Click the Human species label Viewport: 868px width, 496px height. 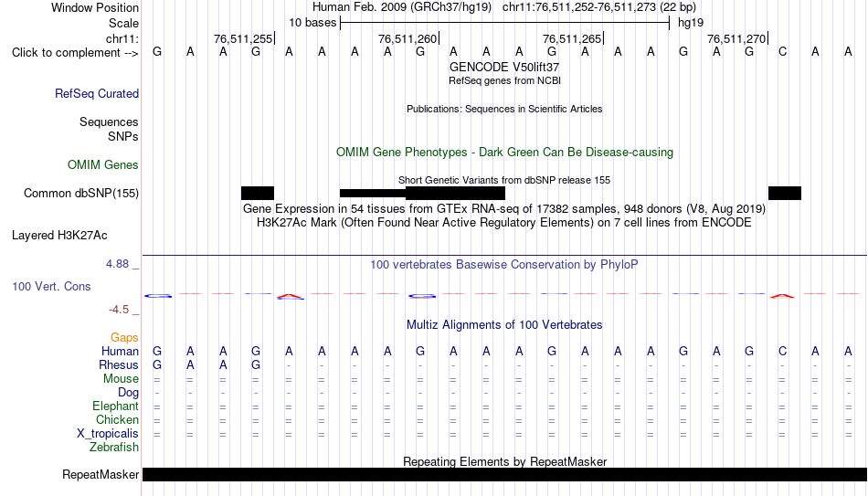[x=120, y=352]
